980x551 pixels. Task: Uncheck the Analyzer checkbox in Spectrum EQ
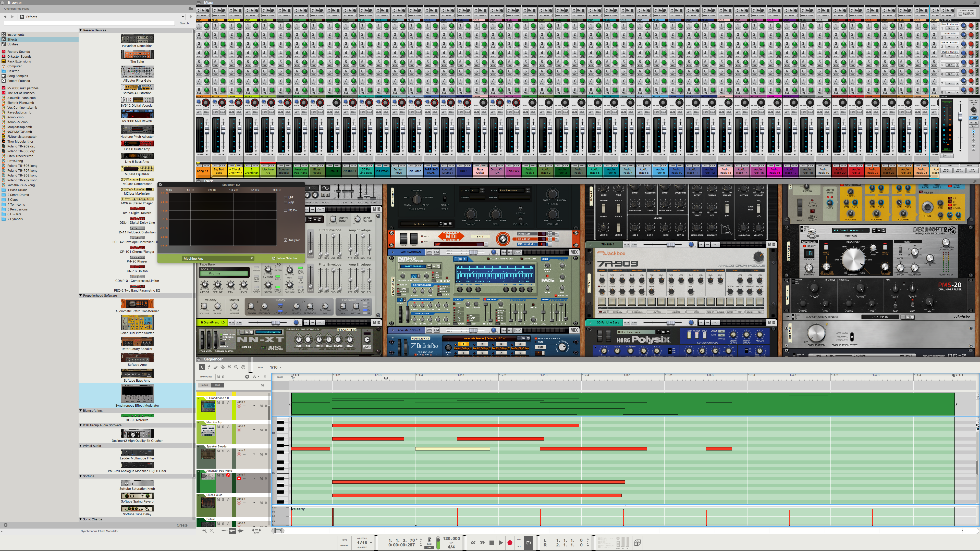(286, 240)
